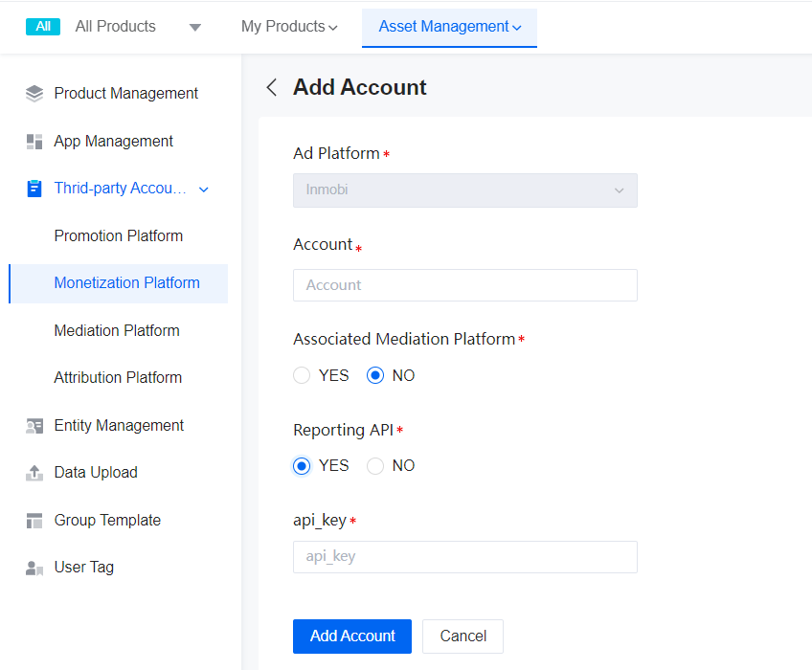This screenshot has width=812, height=670.
Task: Click the Product Management sidebar icon
Action: [x=34, y=93]
